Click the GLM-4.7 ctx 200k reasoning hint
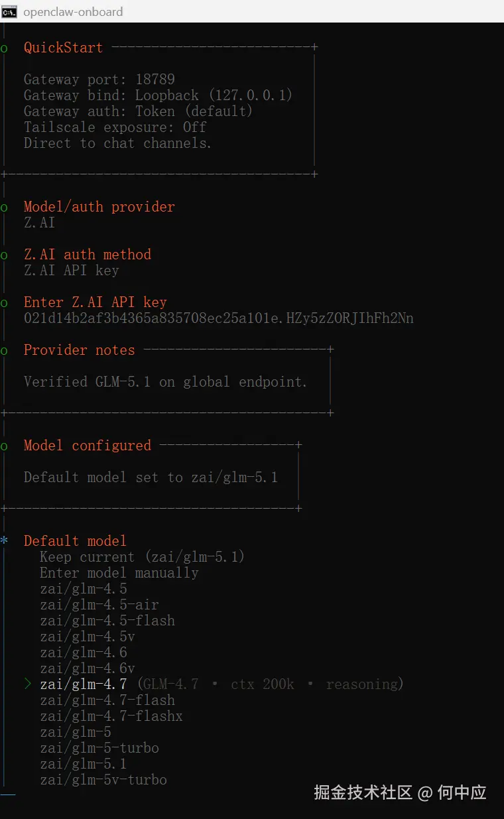 tap(270, 684)
